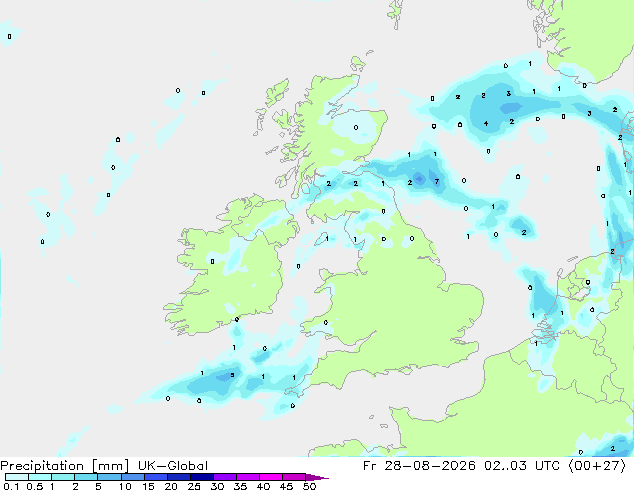Click the 'UK-Global' model name
The image size is (634, 490).
(x=173, y=466)
